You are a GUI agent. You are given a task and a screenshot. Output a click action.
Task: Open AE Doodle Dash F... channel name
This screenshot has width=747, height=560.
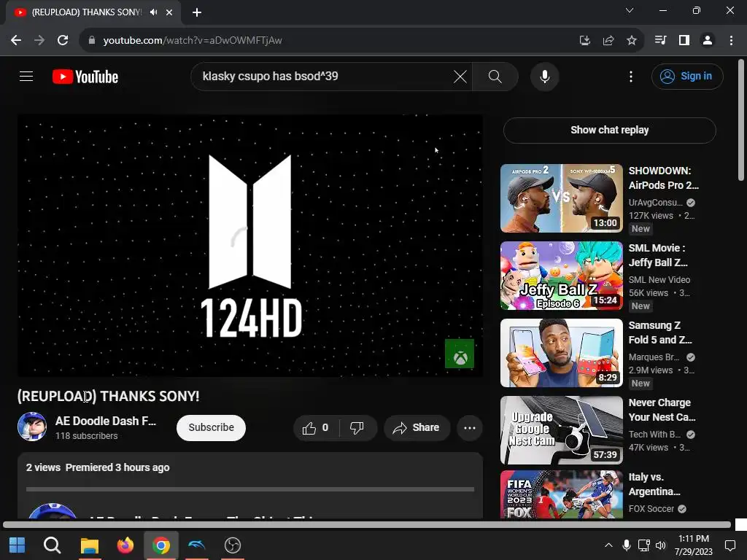coord(105,421)
